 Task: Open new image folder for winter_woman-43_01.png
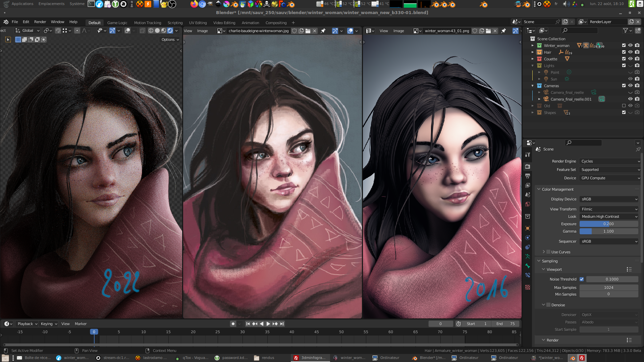tap(488, 31)
